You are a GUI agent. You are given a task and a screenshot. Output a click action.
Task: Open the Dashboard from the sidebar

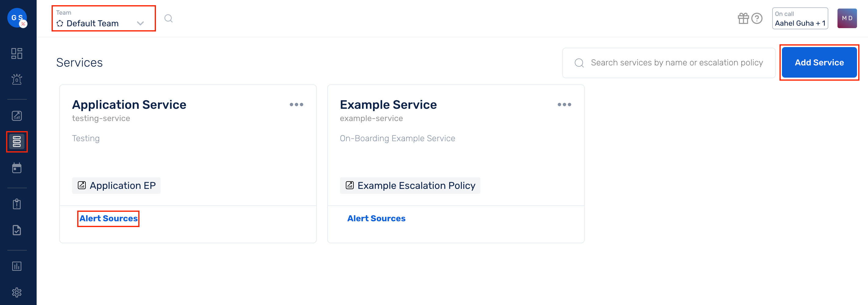(x=16, y=53)
